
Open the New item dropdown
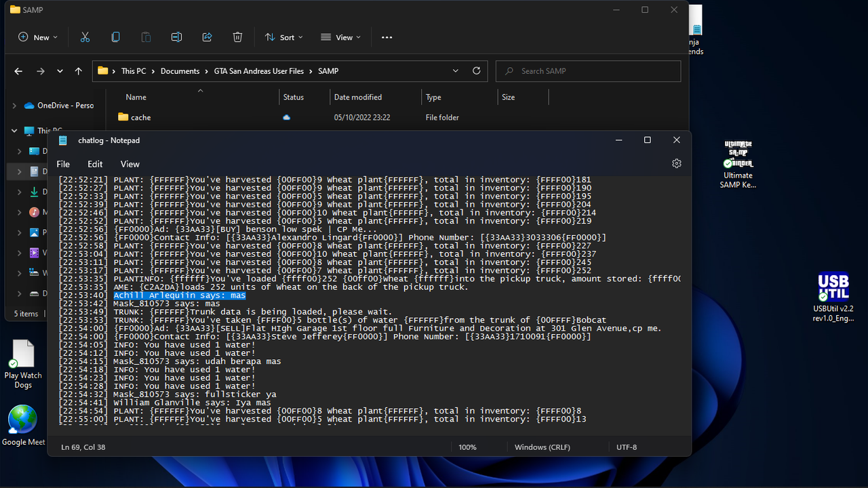pos(38,37)
